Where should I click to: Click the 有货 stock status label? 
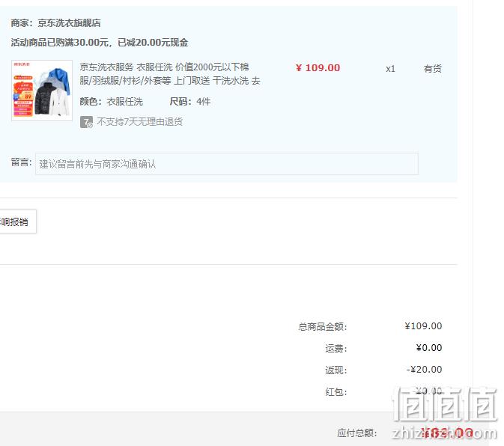(x=432, y=68)
